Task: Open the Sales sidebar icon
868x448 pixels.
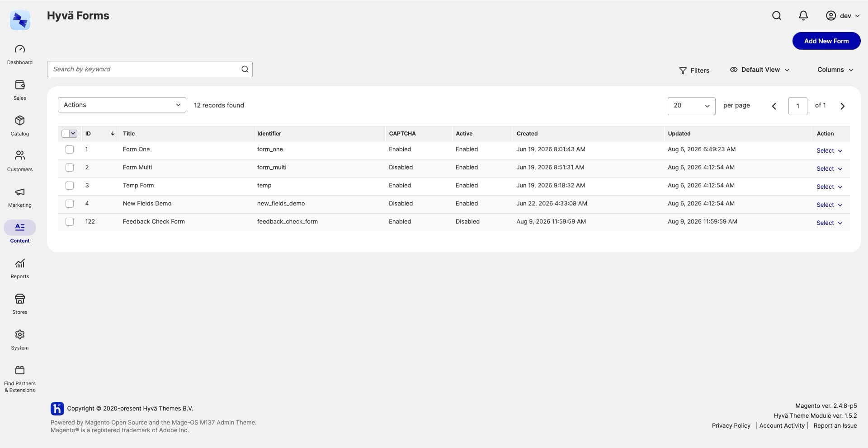Action: coord(20,85)
